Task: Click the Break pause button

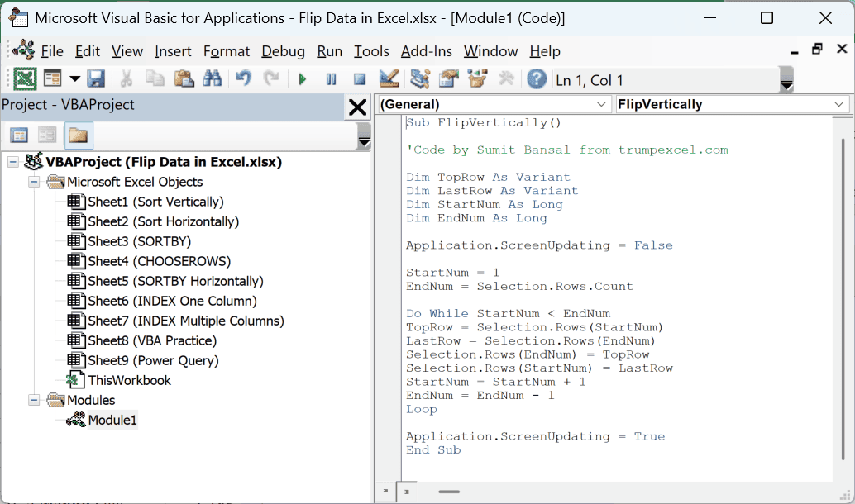Action: [x=331, y=79]
